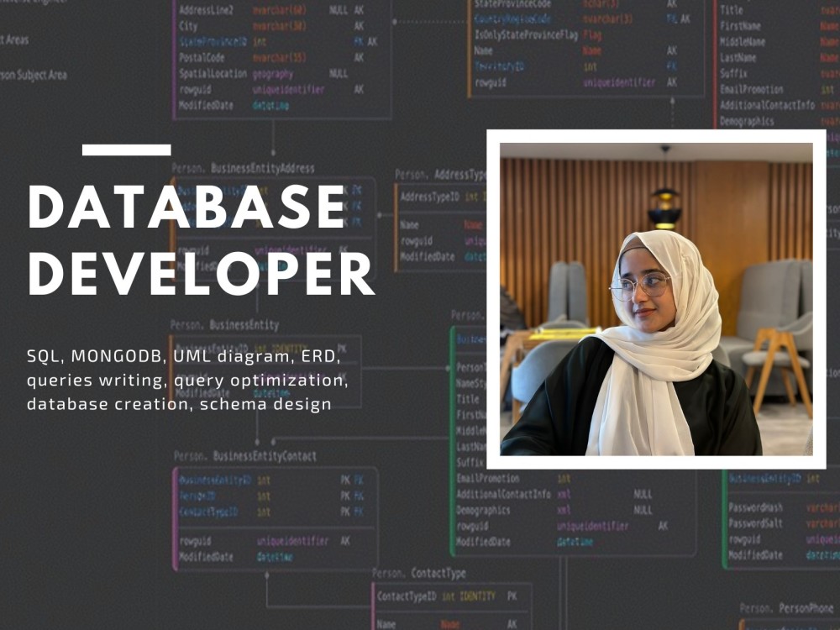The image size is (840, 630).
Task: Click the 'IsOnlyStateProvinceFlag' column row
Action: (x=538, y=34)
